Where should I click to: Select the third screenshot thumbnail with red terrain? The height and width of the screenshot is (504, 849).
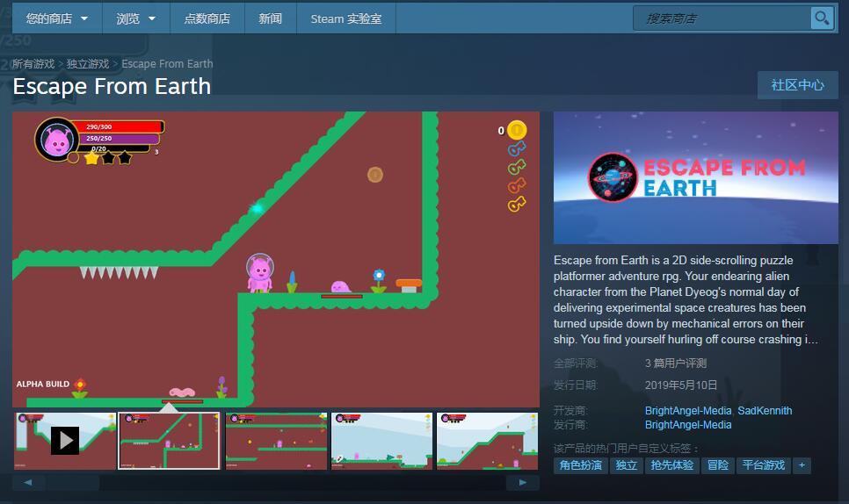(x=276, y=441)
